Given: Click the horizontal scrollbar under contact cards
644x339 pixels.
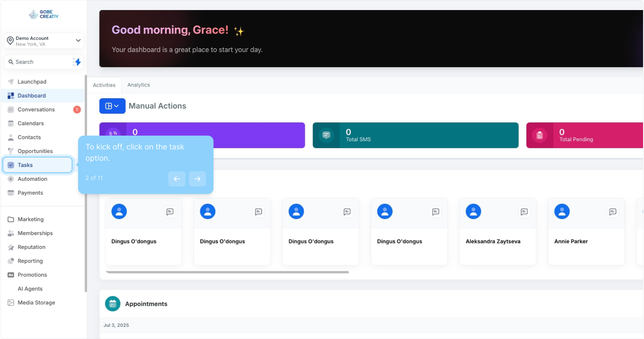Looking at the screenshot, I should [227, 272].
